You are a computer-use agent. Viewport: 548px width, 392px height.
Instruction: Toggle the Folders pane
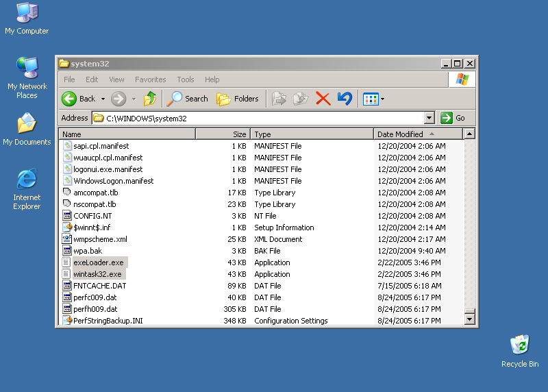(x=238, y=99)
